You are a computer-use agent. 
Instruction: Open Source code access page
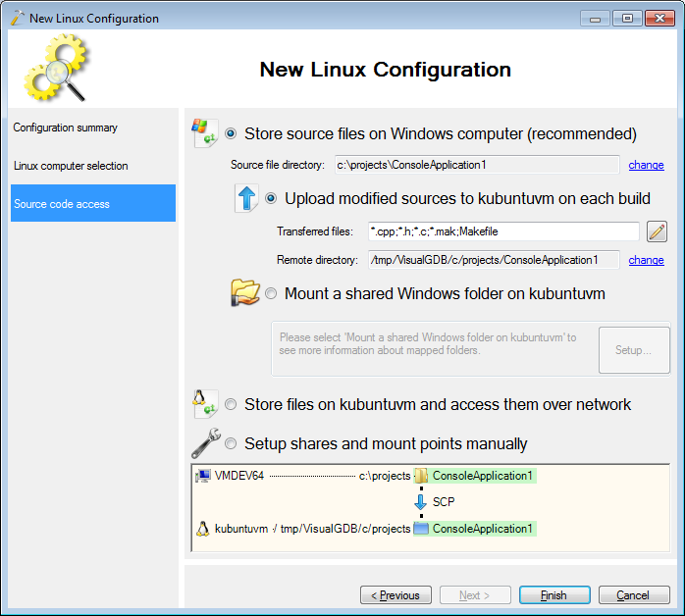coord(93,203)
